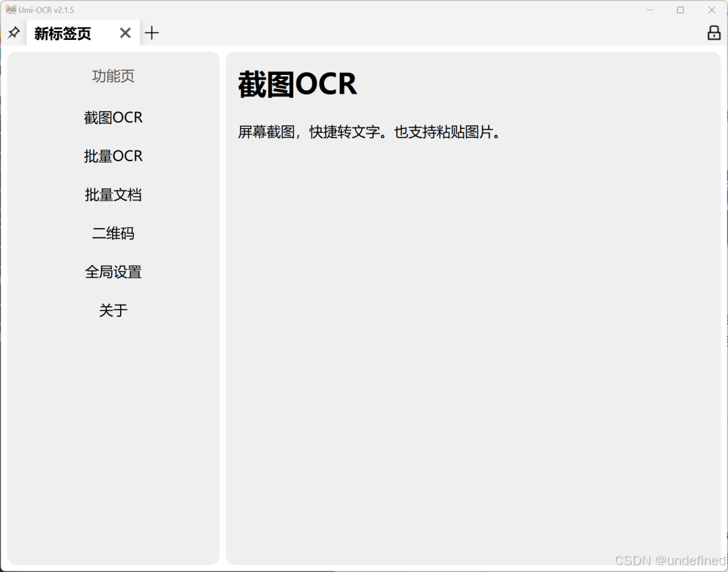Minimize the Umi-OCR window
728x572 pixels.
point(649,9)
